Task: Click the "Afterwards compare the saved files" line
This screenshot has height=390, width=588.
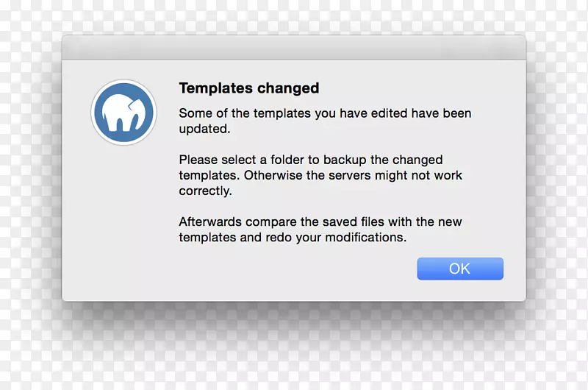Action: click(320, 221)
